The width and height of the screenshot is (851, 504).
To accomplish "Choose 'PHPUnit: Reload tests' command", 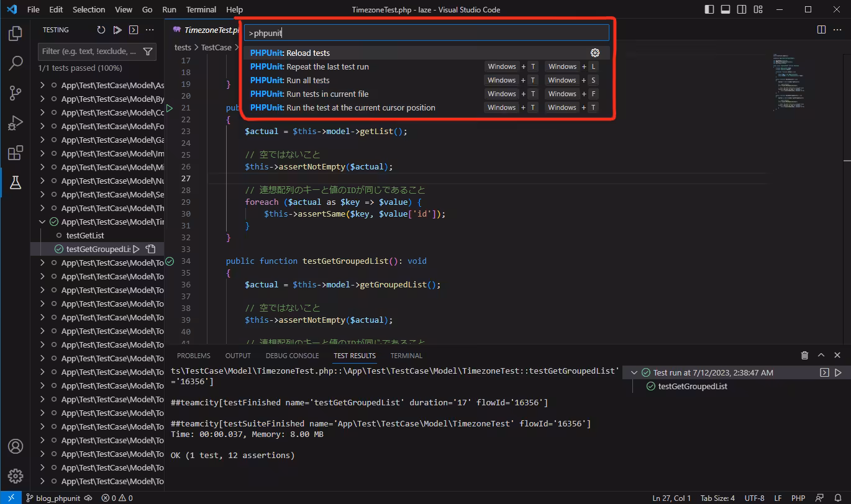I will point(426,53).
